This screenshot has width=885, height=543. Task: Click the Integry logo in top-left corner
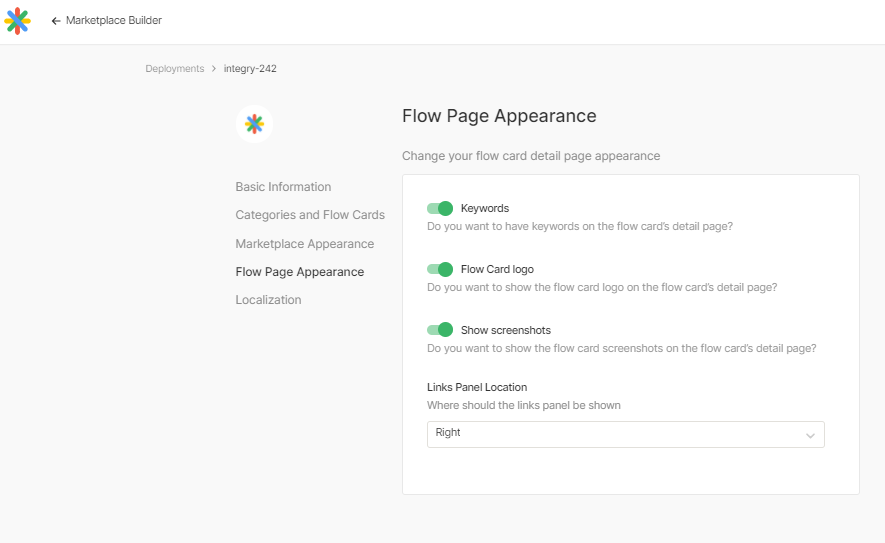pos(17,21)
